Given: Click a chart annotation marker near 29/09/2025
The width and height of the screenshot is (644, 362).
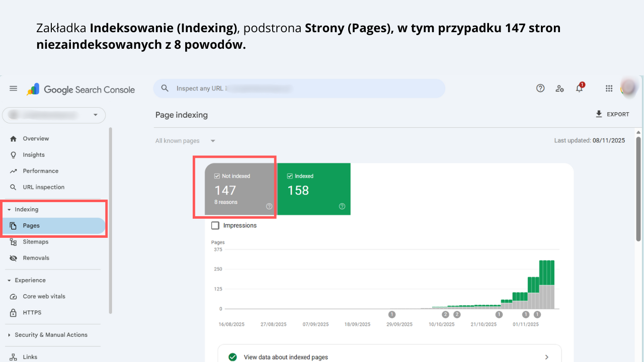Looking at the screenshot, I should tap(392, 314).
